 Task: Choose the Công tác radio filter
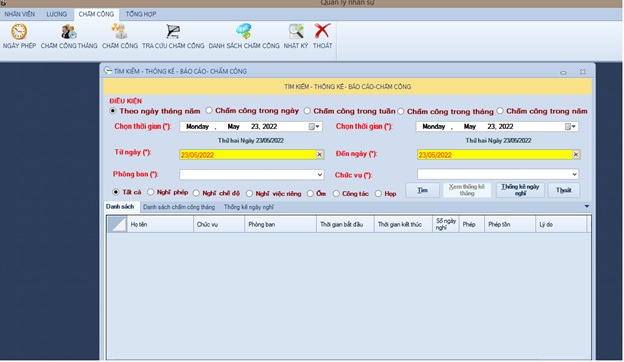coord(336,193)
